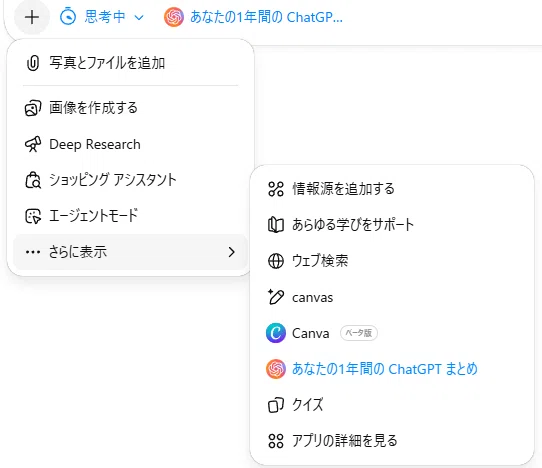Open the 思考中 mode dropdown chevron
Viewport: 542px width, 468px height.
coord(139,17)
